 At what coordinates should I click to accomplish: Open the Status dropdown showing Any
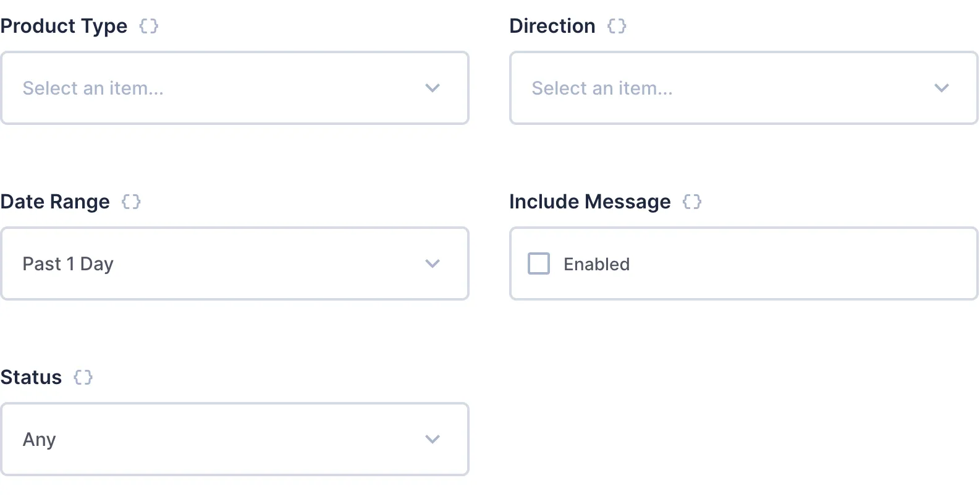tap(235, 439)
